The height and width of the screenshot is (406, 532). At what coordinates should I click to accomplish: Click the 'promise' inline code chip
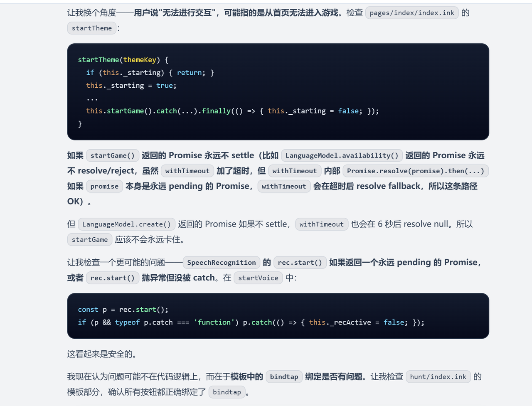104,186
